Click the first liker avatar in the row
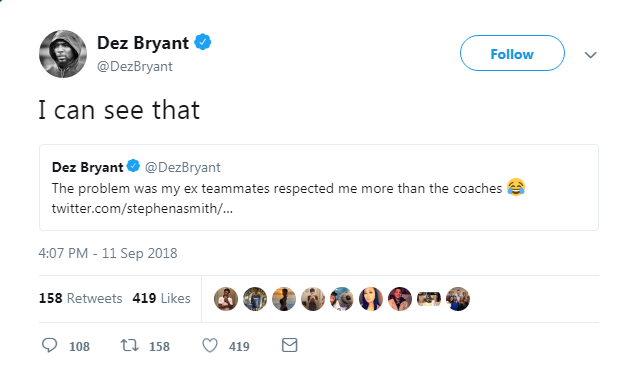 tap(226, 299)
